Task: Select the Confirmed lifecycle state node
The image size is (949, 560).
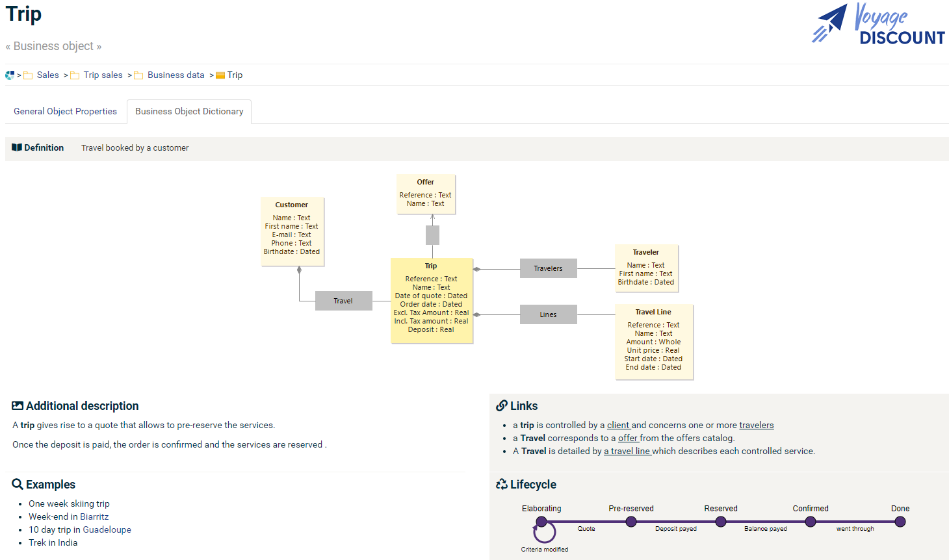Action: click(810, 522)
